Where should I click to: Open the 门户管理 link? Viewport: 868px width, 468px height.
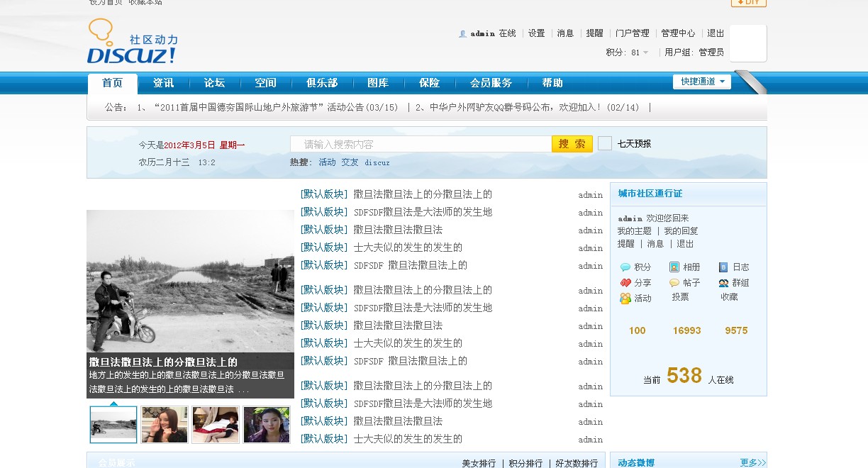click(632, 33)
